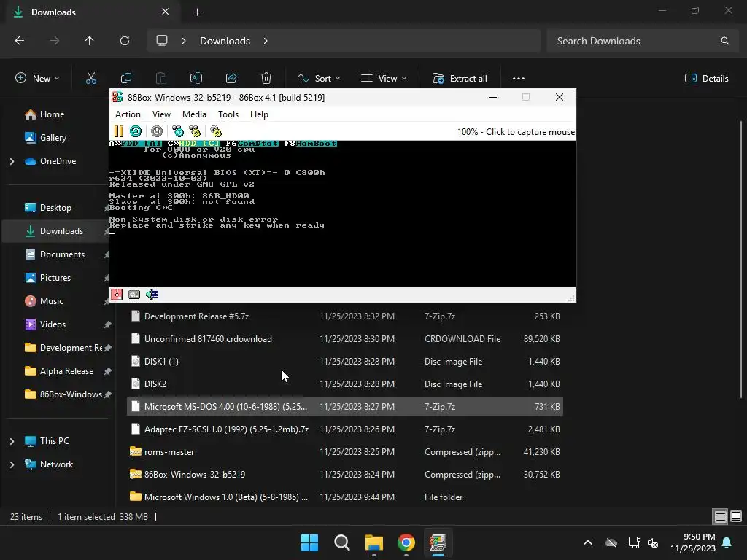Click the Cut icon in Explorer toolbar
The height and width of the screenshot is (560, 747).
pyautogui.click(x=91, y=79)
